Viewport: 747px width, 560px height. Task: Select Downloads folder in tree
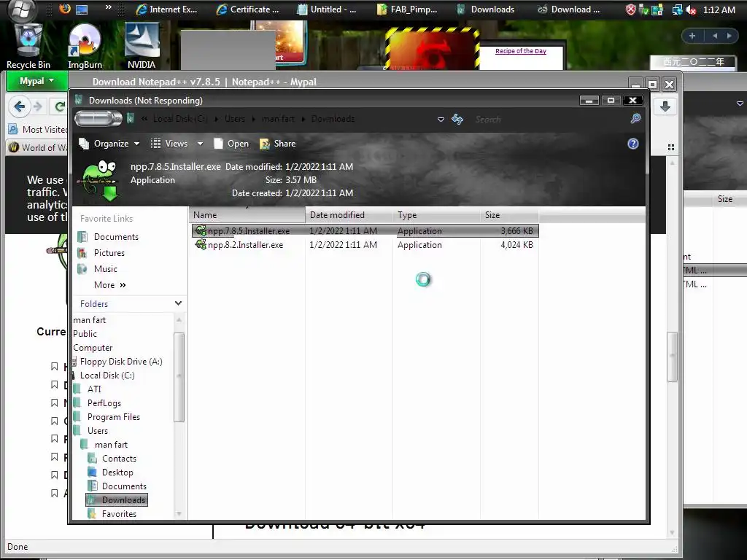pyautogui.click(x=117, y=500)
